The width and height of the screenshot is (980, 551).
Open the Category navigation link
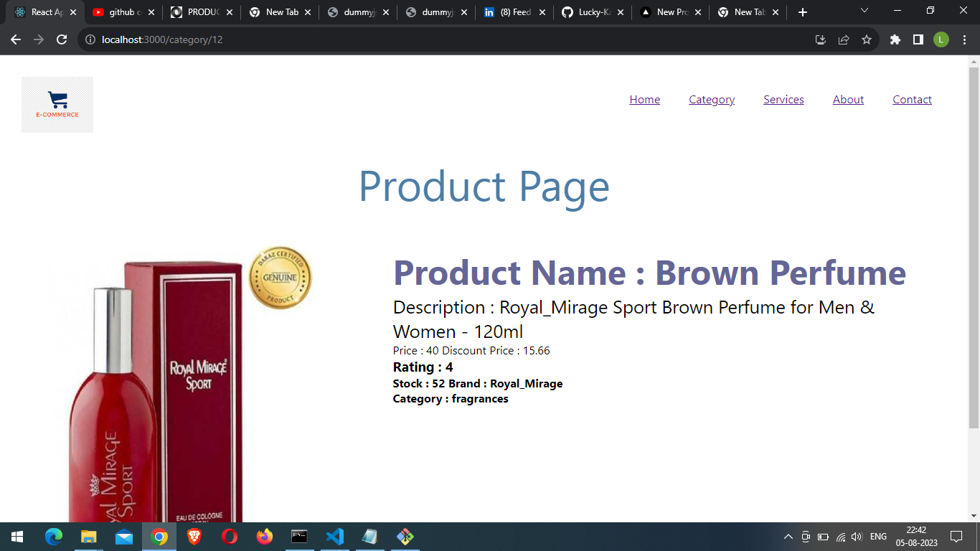(711, 99)
